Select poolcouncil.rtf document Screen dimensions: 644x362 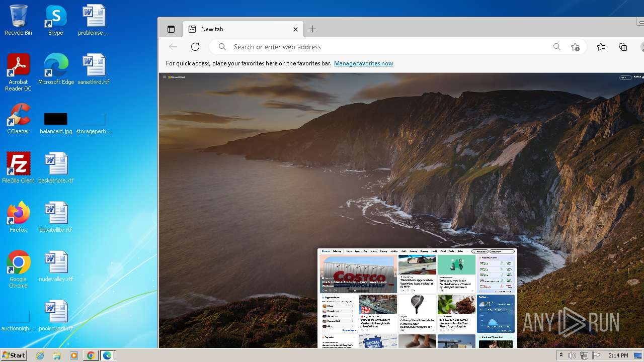click(x=56, y=316)
